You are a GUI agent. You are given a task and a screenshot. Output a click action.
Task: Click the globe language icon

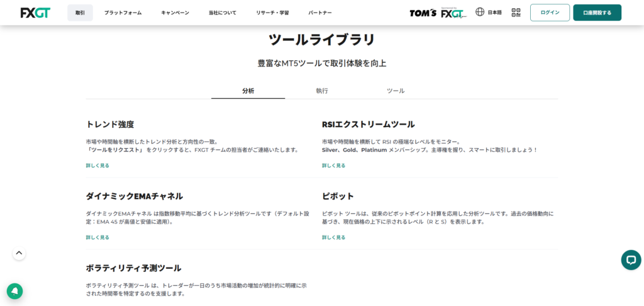tap(480, 12)
